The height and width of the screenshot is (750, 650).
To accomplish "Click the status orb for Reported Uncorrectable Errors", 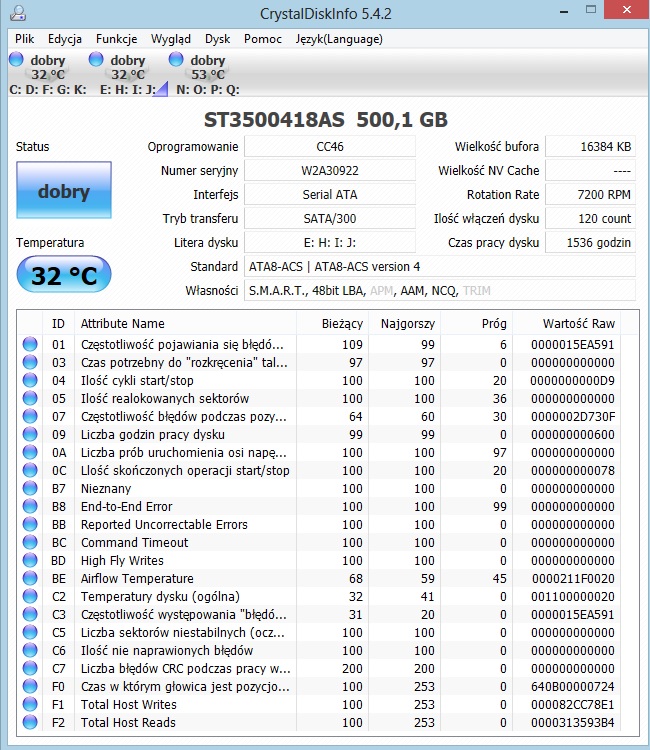I will click(x=30, y=524).
